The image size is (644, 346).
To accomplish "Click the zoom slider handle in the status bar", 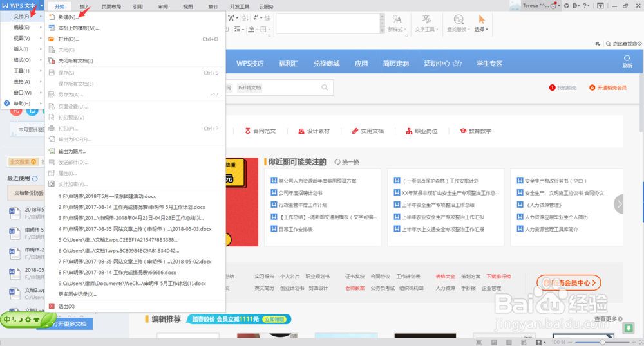I will point(602,342).
